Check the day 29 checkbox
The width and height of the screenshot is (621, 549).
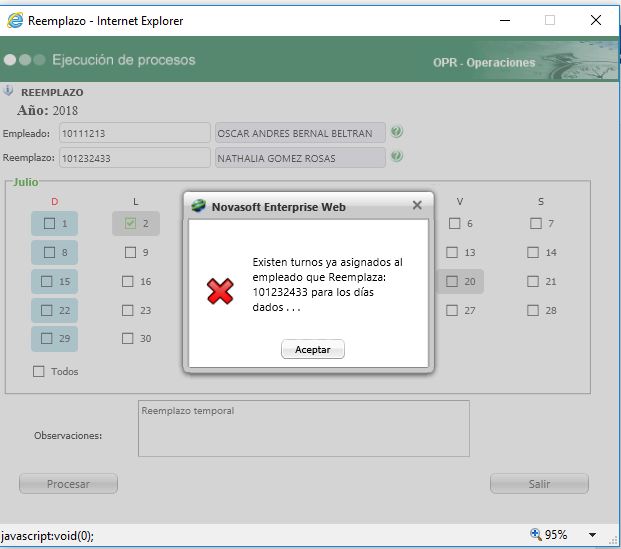(47, 338)
